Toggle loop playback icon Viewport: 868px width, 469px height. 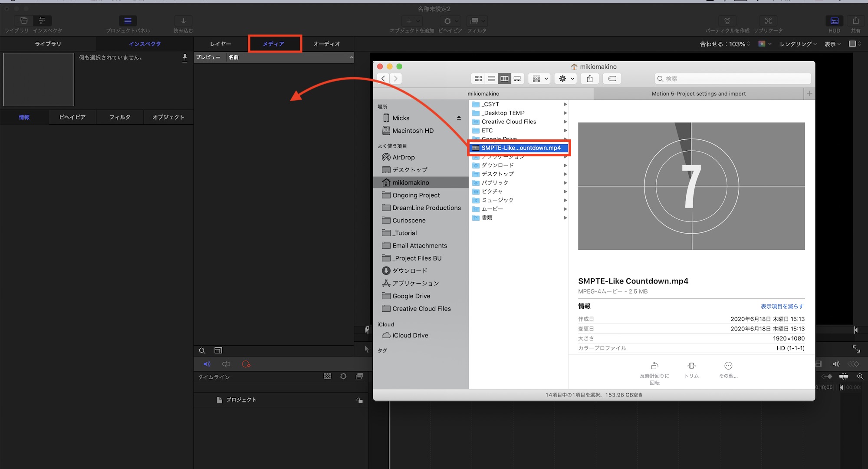(226, 364)
